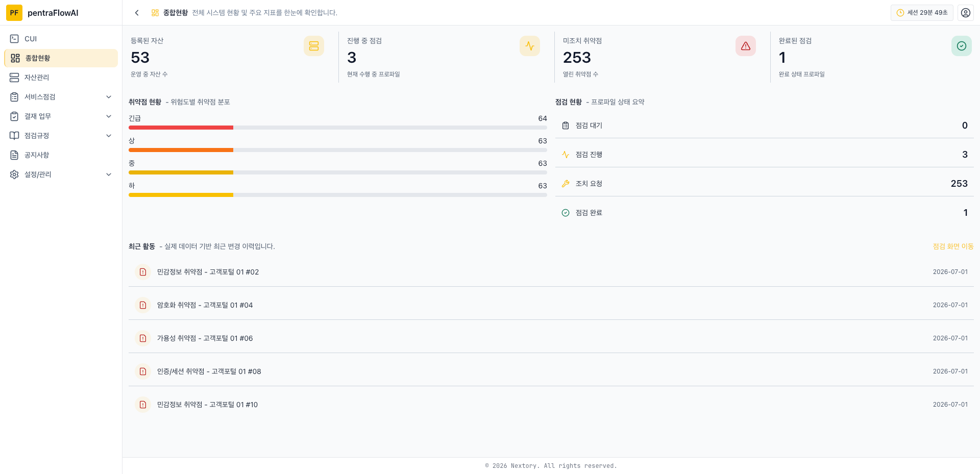Click the 긴급 count 64
This screenshot has height=474, width=980.
click(x=543, y=118)
